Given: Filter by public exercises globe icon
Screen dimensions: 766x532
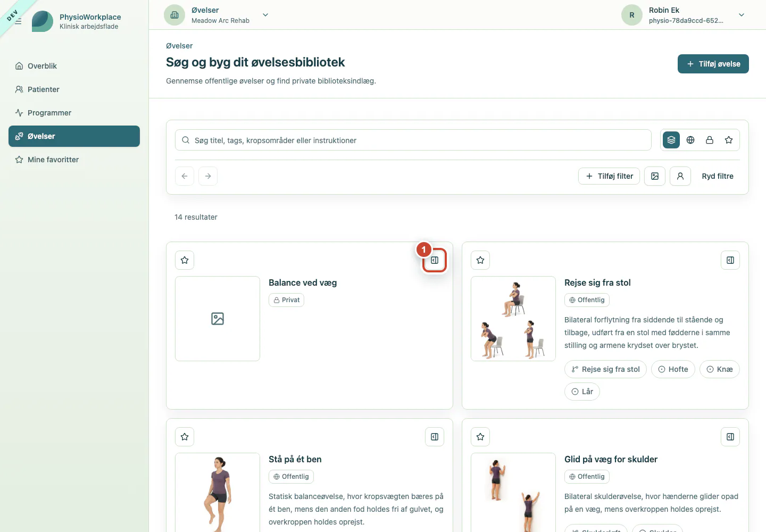Looking at the screenshot, I should click(690, 140).
